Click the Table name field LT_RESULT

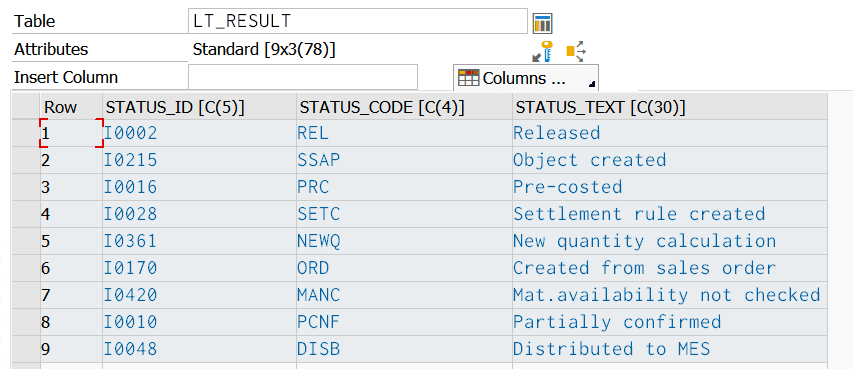tap(358, 21)
